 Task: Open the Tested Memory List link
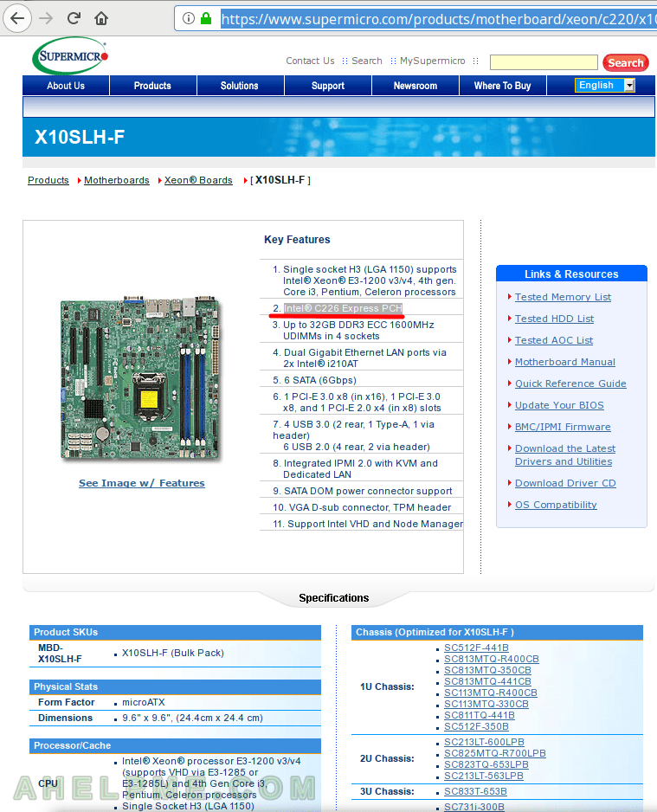[x=563, y=297]
